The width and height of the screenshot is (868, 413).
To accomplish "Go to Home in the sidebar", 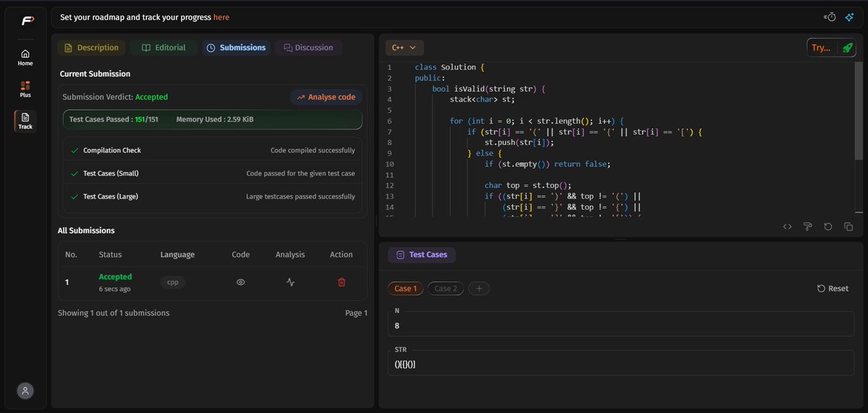I will (x=25, y=58).
